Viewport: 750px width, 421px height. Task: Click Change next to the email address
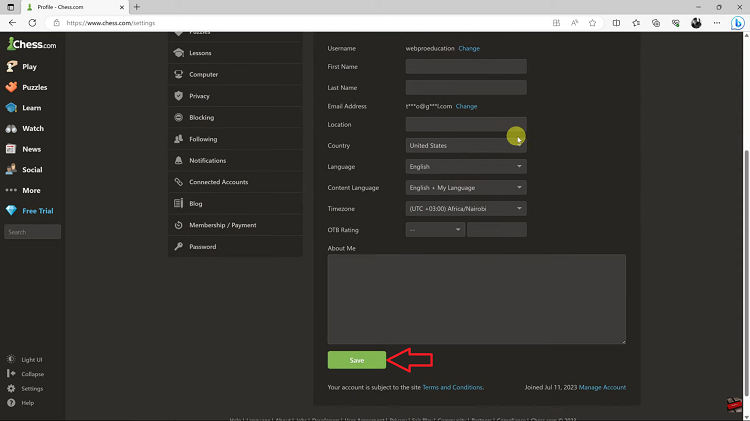coord(466,106)
